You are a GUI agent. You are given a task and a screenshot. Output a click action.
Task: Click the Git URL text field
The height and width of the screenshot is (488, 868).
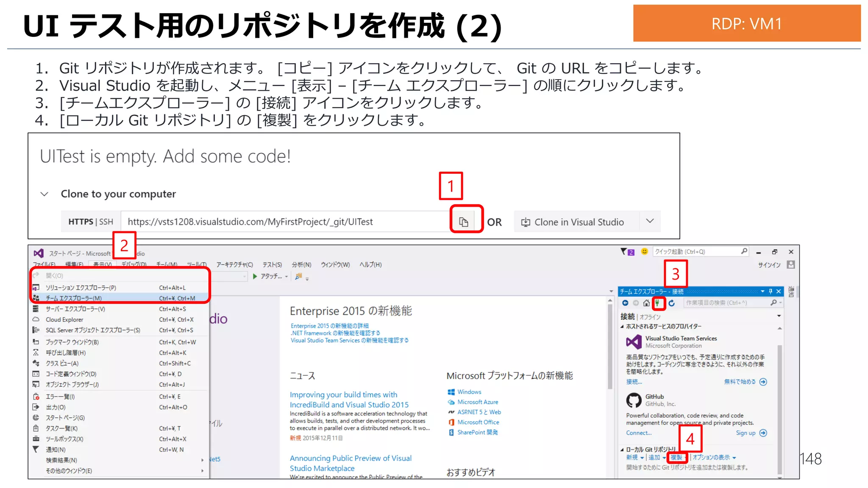(285, 222)
